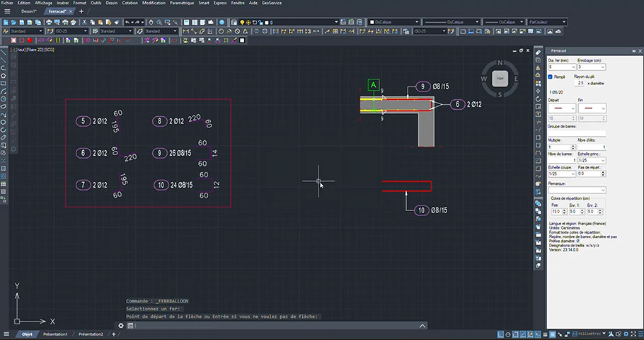Click the Cut scissors icon
The height and width of the screenshot is (340, 644).
point(85,22)
